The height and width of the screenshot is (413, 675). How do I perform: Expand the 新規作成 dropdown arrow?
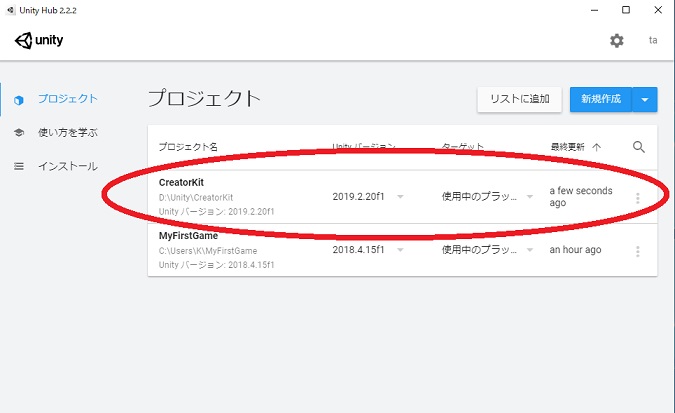(x=644, y=99)
